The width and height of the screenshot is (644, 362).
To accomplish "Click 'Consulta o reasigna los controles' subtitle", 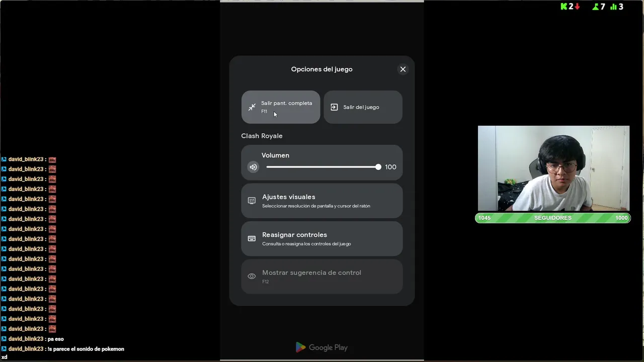I will click(x=306, y=244).
